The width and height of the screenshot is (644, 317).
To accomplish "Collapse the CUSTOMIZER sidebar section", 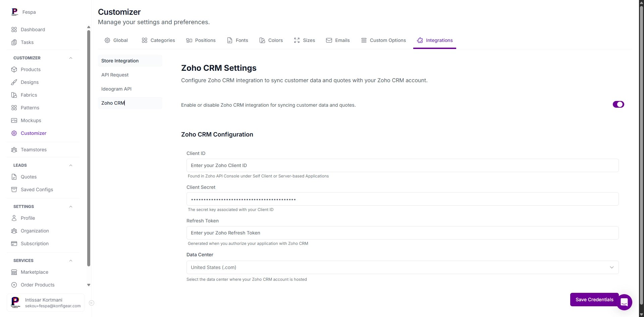I will tap(71, 58).
